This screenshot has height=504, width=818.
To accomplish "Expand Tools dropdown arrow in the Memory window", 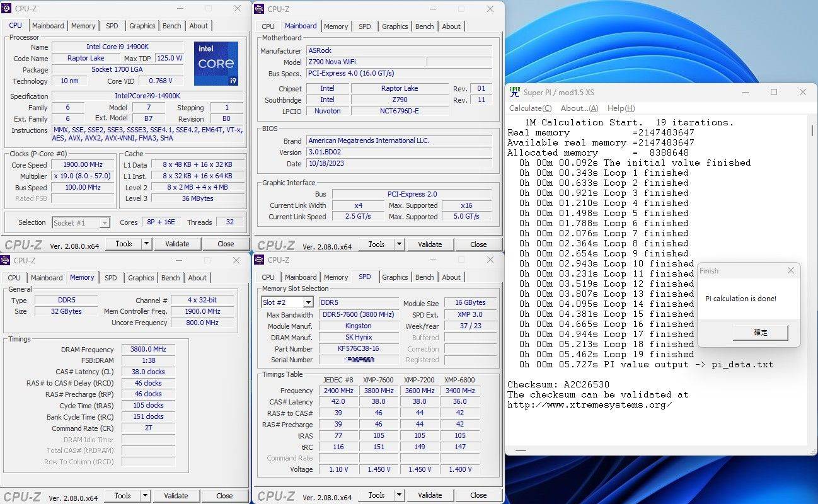I will point(145,496).
